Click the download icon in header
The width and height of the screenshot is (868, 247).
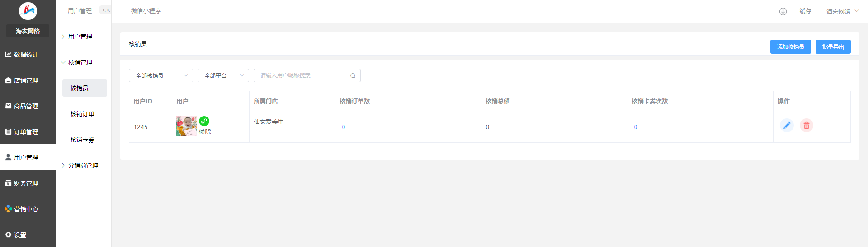(783, 11)
